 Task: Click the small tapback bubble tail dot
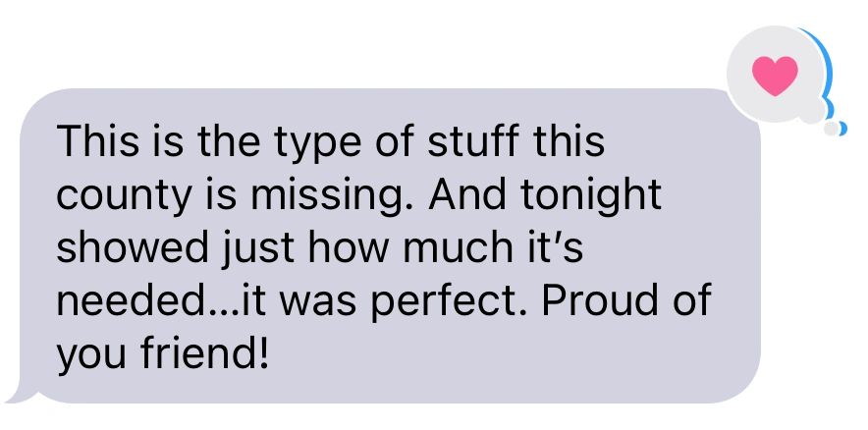click(x=831, y=128)
